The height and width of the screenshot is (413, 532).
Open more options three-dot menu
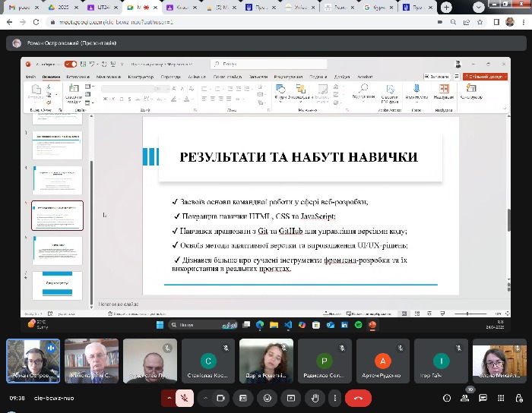[x=334, y=397]
